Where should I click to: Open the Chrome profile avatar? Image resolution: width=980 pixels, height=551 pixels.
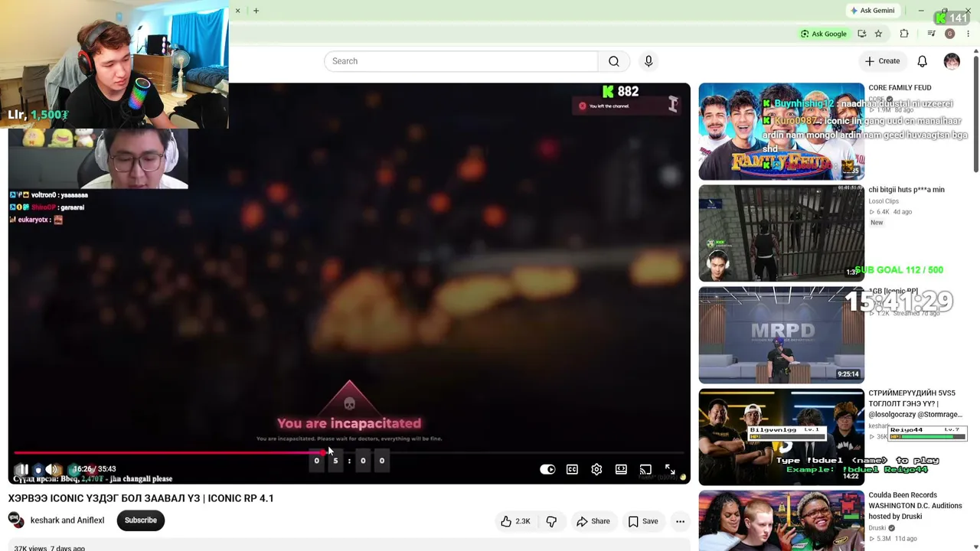(x=950, y=34)
